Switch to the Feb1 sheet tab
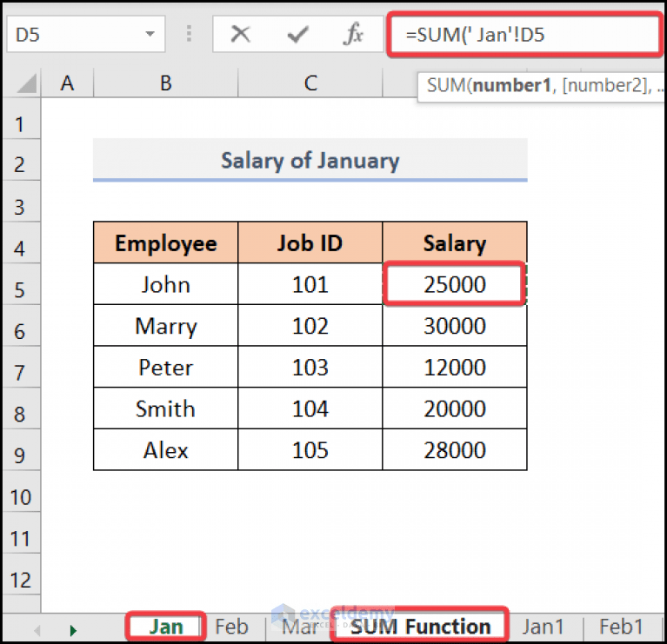The width and height of the screenshot is (667, 644). click(621, 627)
